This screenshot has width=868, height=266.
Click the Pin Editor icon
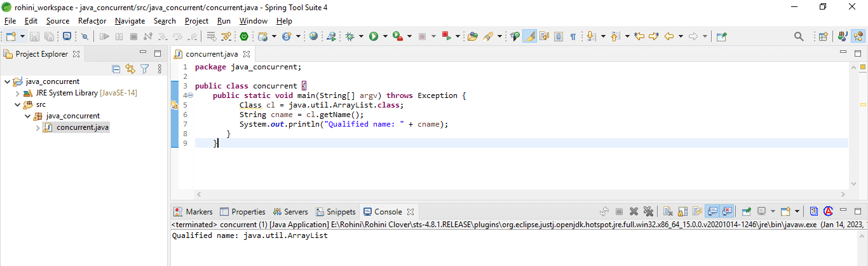tap(721, 36)
